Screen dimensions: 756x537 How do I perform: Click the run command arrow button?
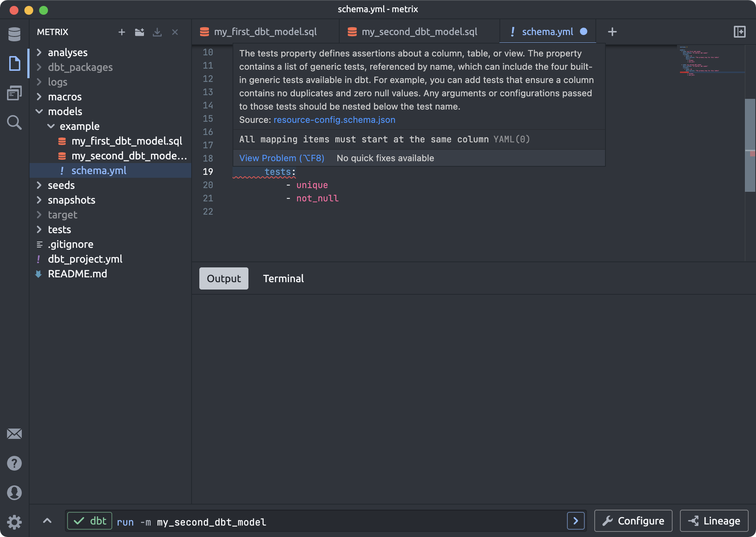point(576,521)
